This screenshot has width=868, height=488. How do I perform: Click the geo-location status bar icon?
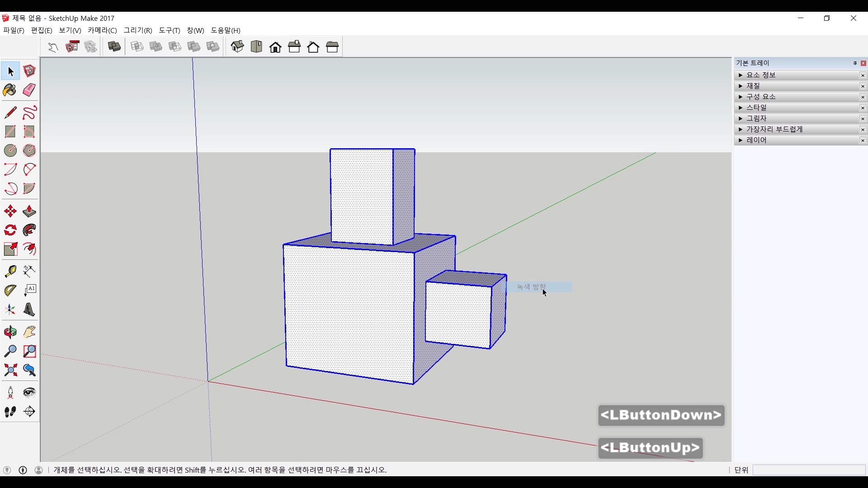click(7, 470)
